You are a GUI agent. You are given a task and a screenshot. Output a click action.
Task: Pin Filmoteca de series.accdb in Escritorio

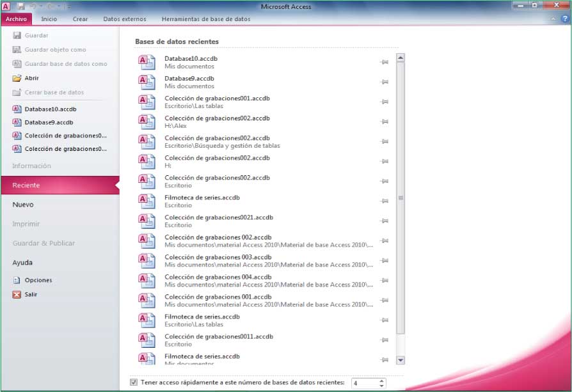pyautogui.click(x=384, y=201)
